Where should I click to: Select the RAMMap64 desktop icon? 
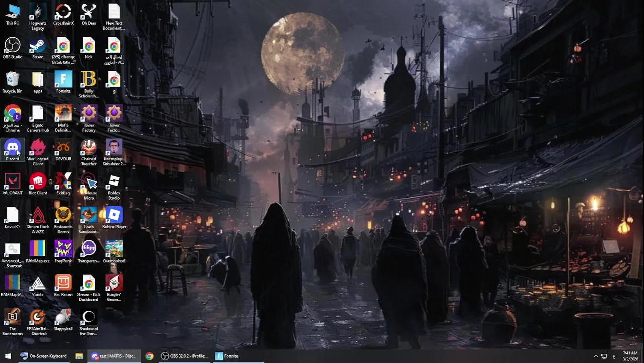pos(12,286)
